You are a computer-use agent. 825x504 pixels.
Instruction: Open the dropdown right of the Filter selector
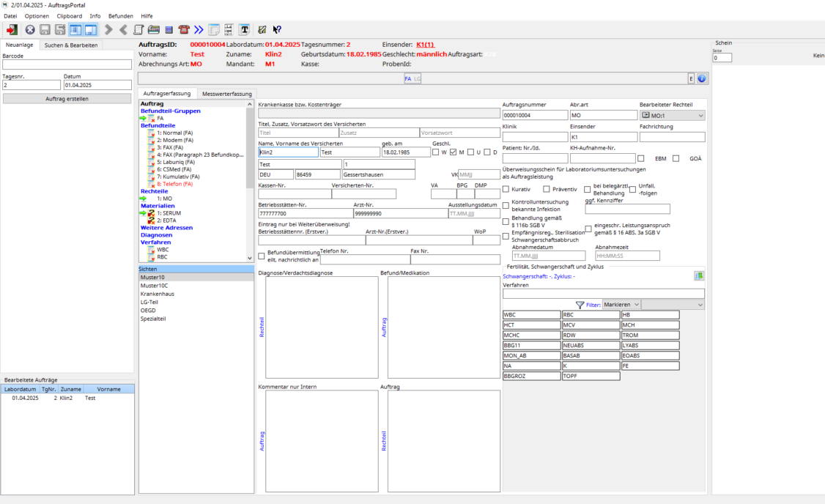tap(699, 303)
